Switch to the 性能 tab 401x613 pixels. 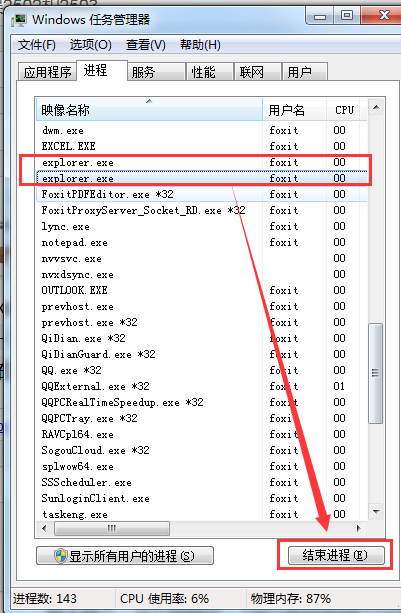tap(210, 72)
